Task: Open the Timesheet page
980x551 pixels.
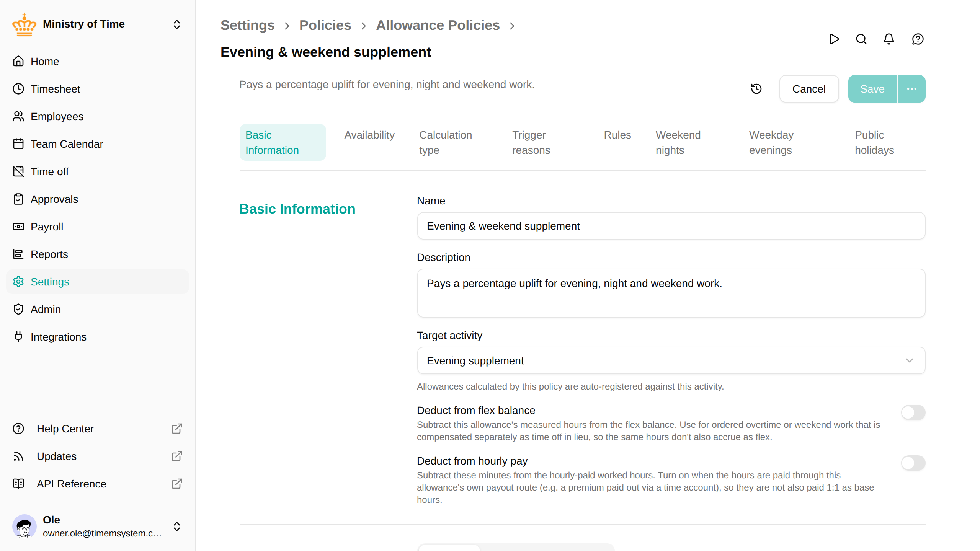Action: 98,89
